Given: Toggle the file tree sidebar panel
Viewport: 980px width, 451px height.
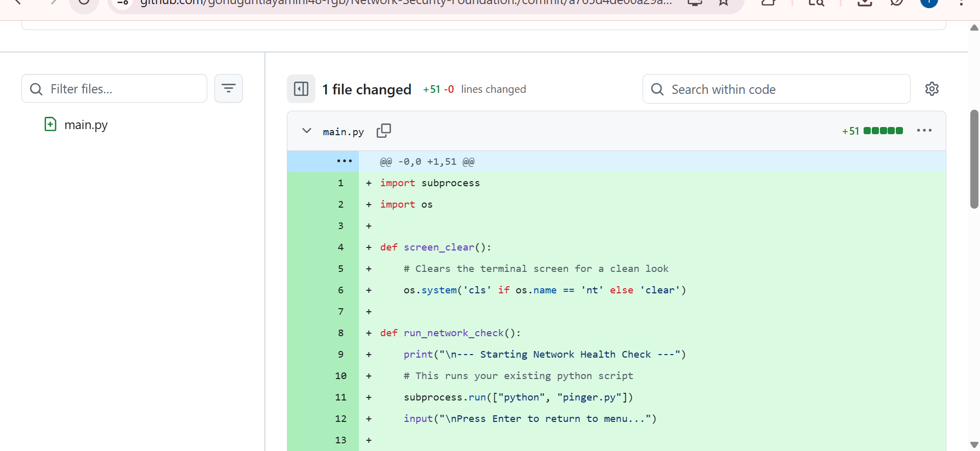Looking at the screenshot, I should [301, 89].
